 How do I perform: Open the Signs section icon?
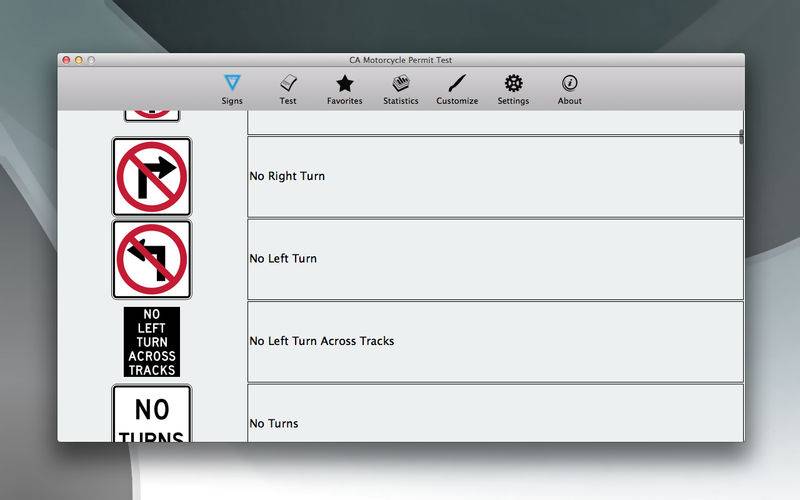232,83
